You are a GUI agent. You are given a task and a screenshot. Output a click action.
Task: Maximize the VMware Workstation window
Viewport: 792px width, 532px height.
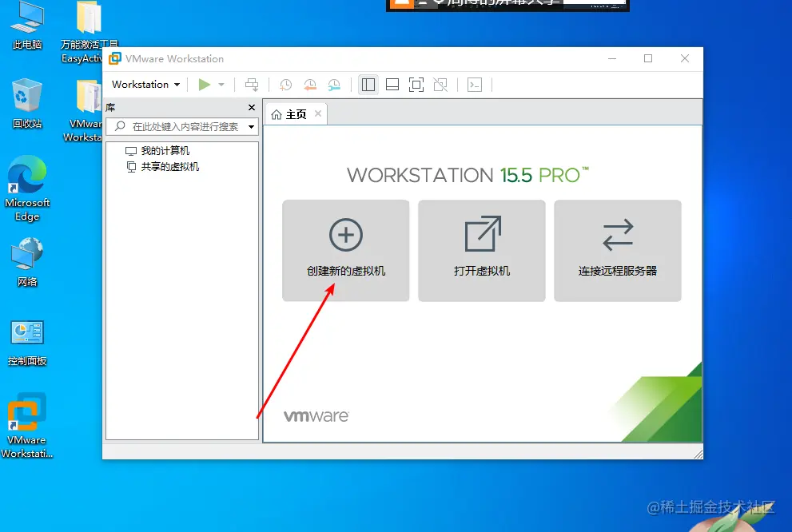[648, 58]
